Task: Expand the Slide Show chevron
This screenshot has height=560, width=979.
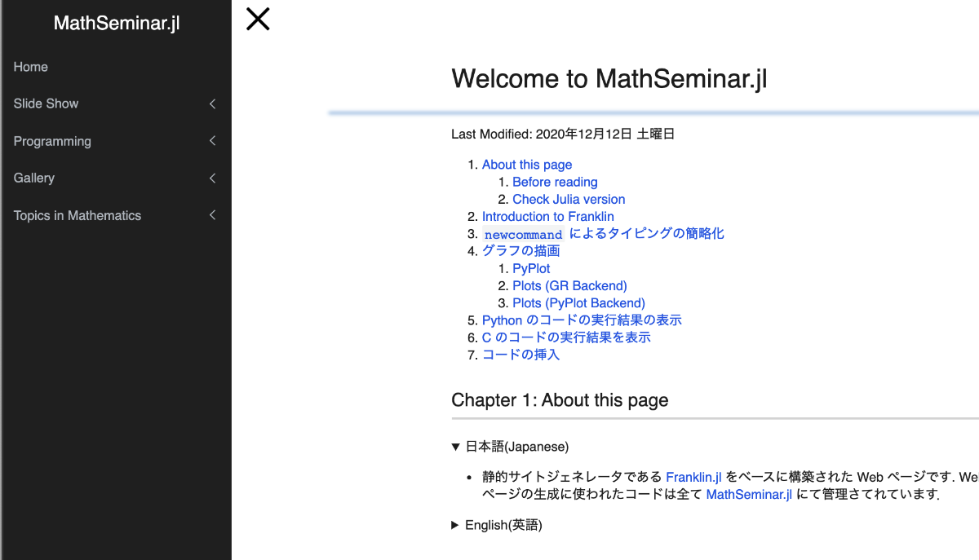Action: click(x=212, y=104)
